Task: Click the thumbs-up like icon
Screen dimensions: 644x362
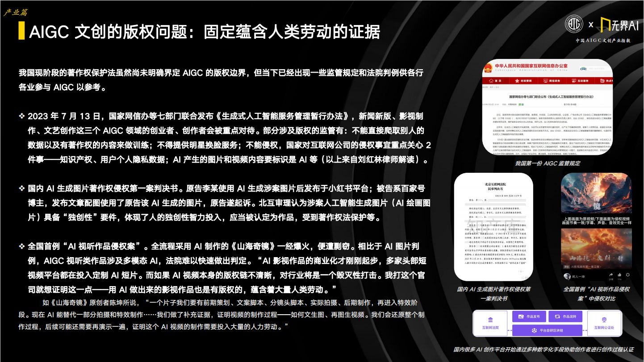Action: point(619,275)
